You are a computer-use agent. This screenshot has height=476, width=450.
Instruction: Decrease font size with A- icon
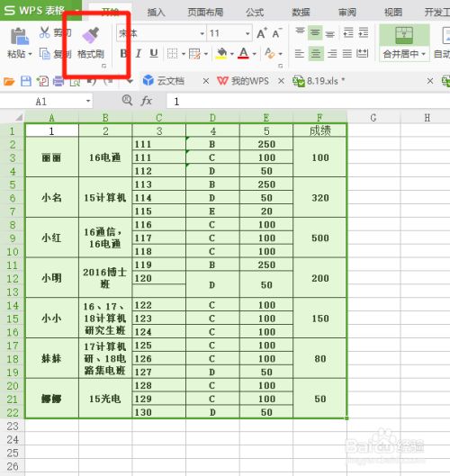pyautogui.click(x=277, y=33)
